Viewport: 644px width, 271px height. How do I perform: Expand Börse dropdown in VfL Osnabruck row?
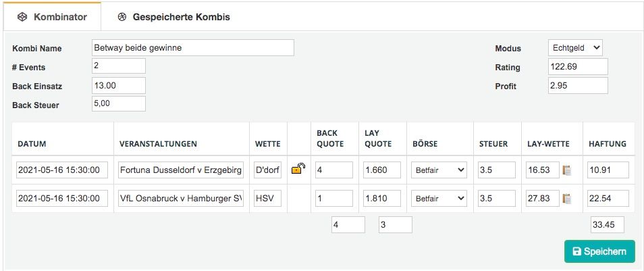tap(439, 198)
